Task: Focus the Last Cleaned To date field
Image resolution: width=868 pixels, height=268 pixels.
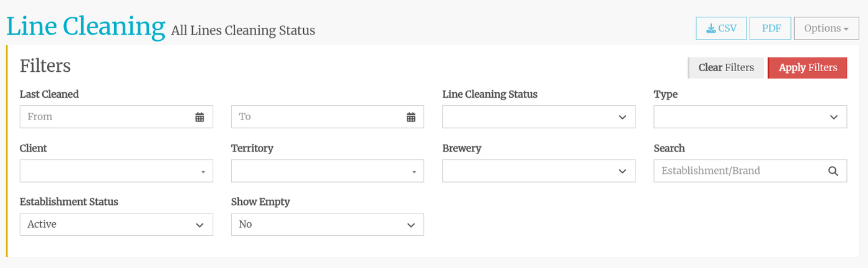Action: pyautogui.click(x=316, y=117)
